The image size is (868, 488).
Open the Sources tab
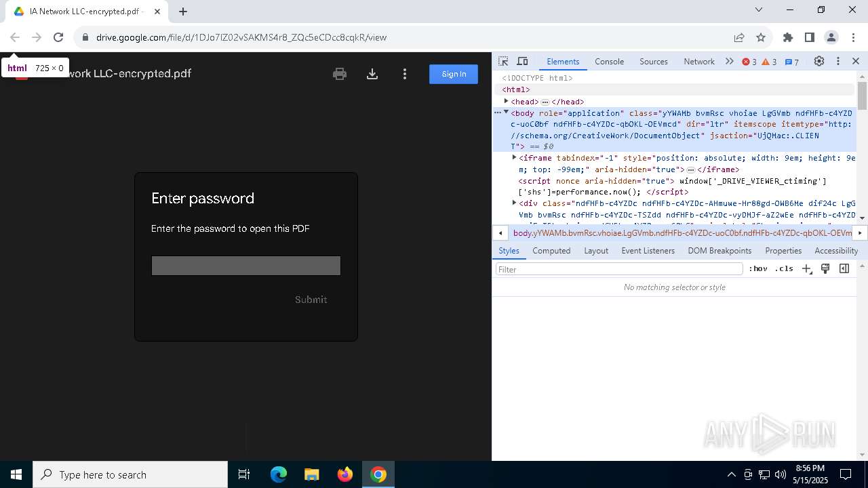[x=654, y=61]
